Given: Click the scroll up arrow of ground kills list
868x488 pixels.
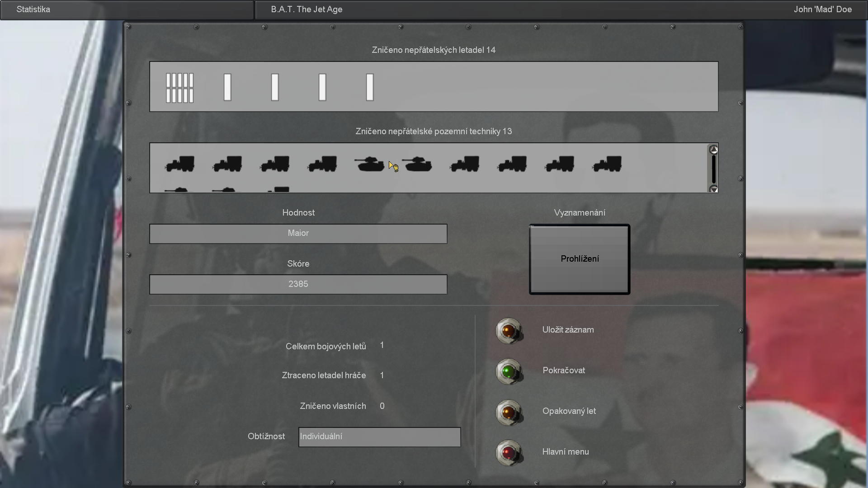Looking at the screenshot, I should [713, 150].
